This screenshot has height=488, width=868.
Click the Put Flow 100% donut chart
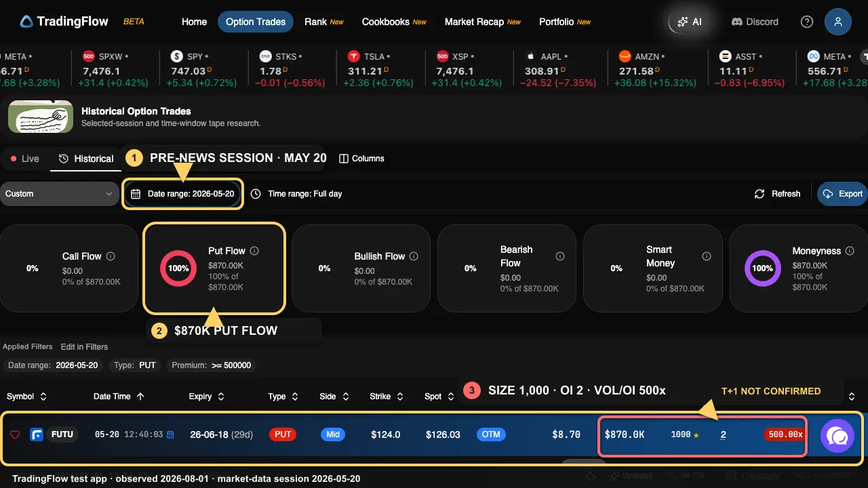click(178, 268)
